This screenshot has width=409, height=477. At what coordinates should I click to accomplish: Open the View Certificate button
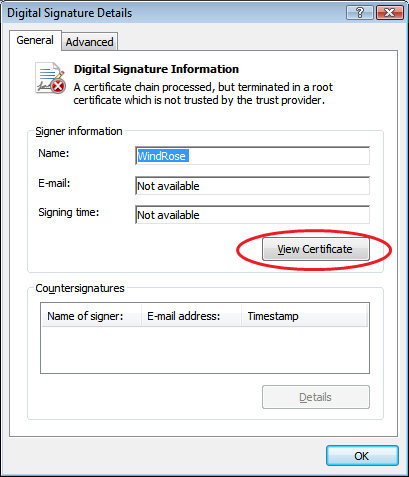point(316,249)
